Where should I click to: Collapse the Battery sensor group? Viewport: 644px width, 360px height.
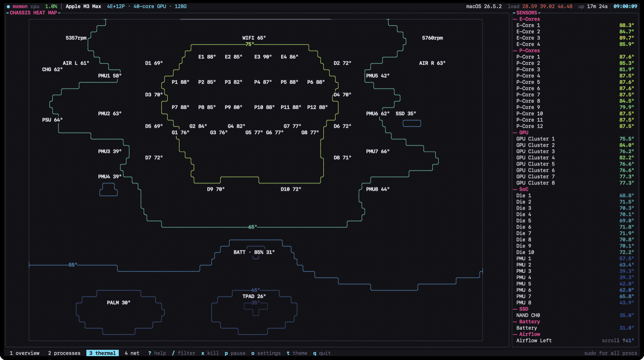click(526, 322)
